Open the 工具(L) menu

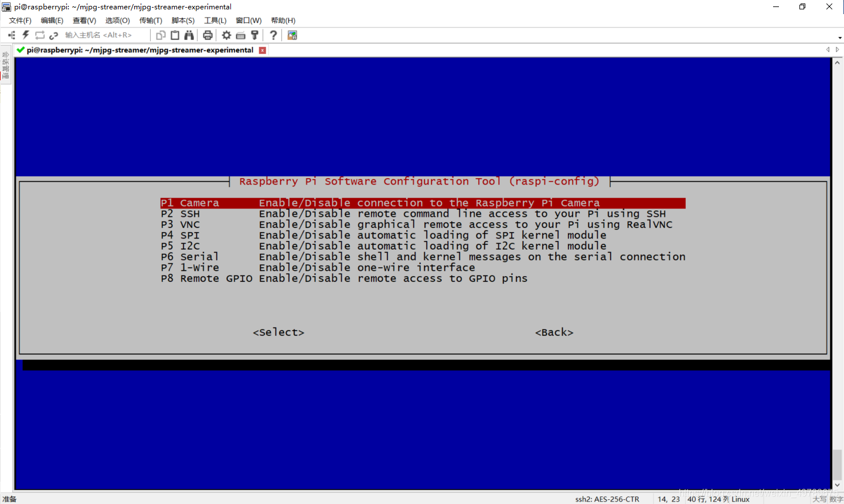point(215,21)
